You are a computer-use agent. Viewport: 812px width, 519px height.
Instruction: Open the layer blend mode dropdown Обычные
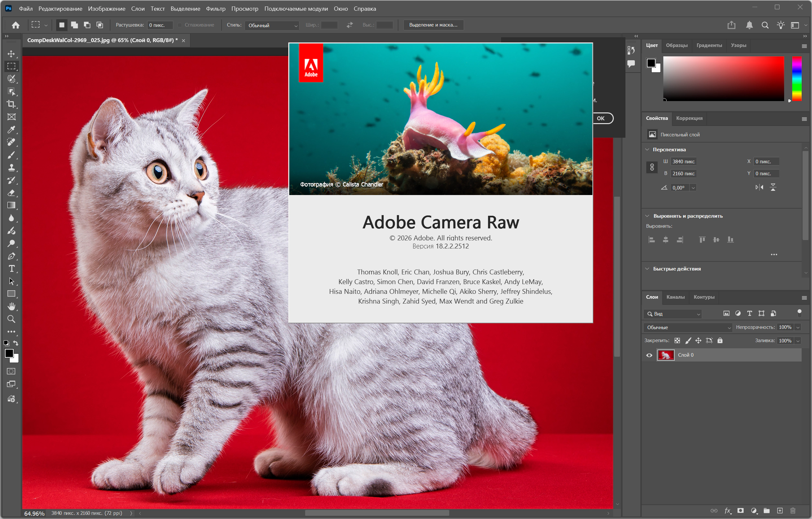point(688,328)
